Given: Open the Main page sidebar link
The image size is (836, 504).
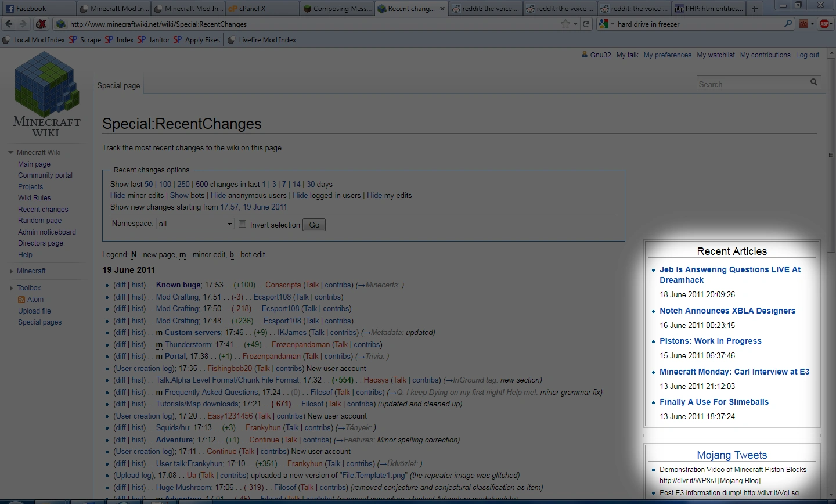Looking at the screenshot, I should tap(34, 164).
